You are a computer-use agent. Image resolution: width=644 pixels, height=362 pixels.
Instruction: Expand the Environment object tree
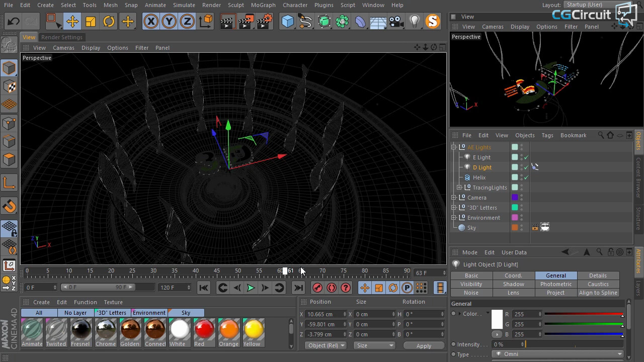tap(454, 218)
